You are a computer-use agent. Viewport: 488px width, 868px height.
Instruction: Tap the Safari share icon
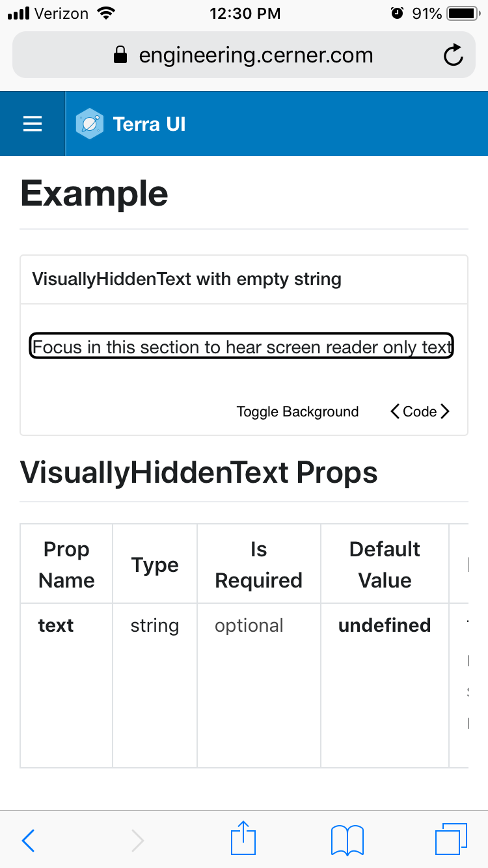tap(243, 839)
